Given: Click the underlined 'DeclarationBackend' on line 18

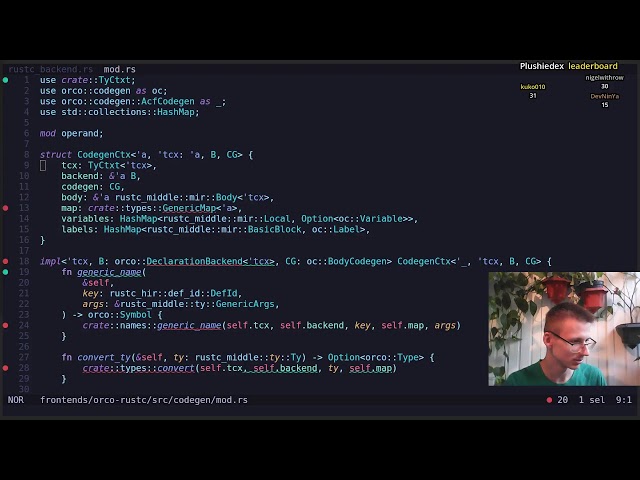Looking at the screenshot, I should 194,261.
